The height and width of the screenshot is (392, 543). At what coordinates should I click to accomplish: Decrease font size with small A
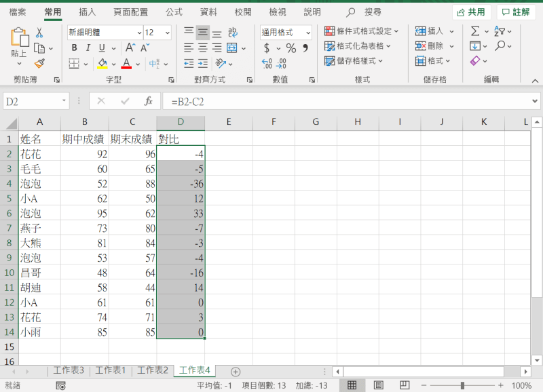coord(145,47)
